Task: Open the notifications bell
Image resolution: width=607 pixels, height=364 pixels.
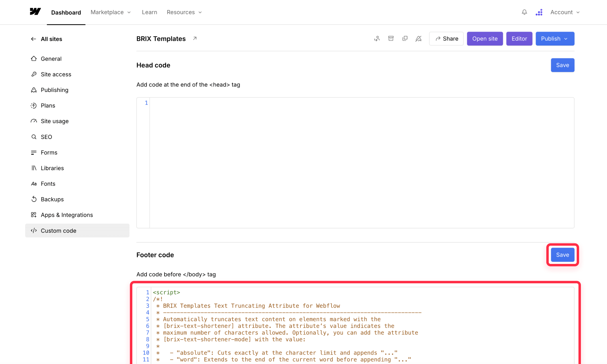Action: click(x=524, y=12)
